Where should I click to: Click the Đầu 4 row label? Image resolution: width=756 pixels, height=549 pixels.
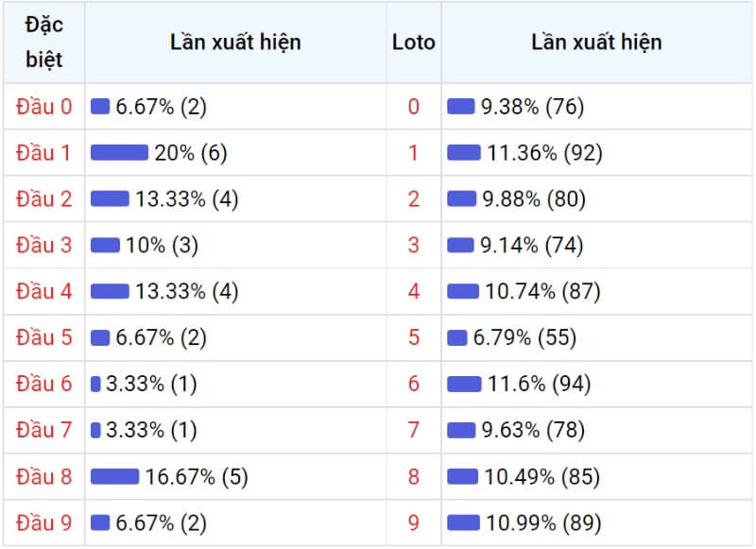coord(43,291)
